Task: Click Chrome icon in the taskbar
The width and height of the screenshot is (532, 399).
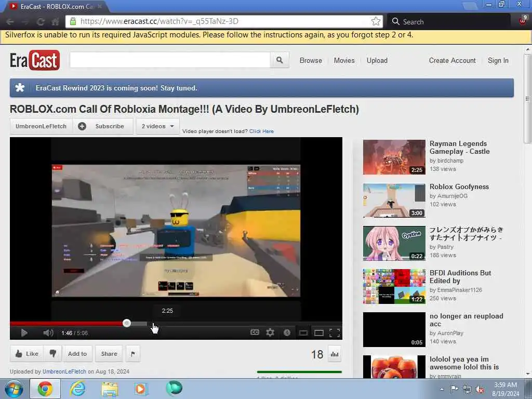Action: [x=45, y=389]
